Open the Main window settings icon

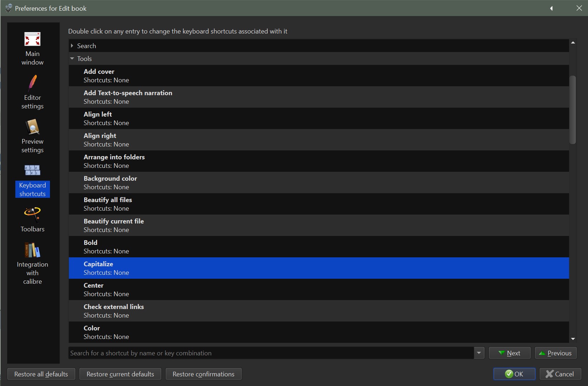coord(32,40)
